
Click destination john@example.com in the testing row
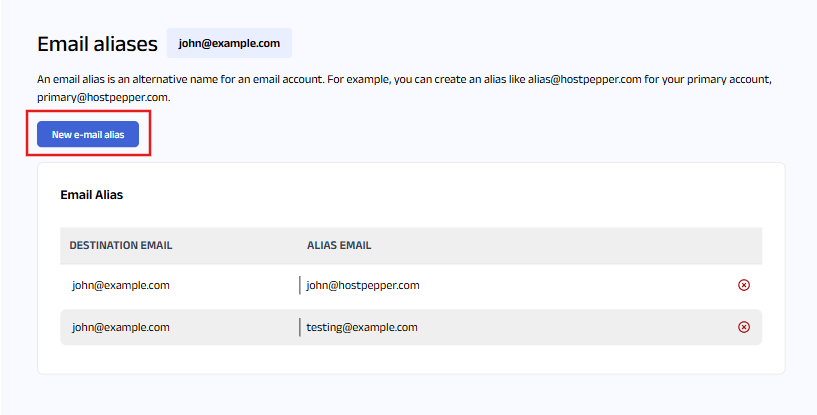(x=121, y=327)
